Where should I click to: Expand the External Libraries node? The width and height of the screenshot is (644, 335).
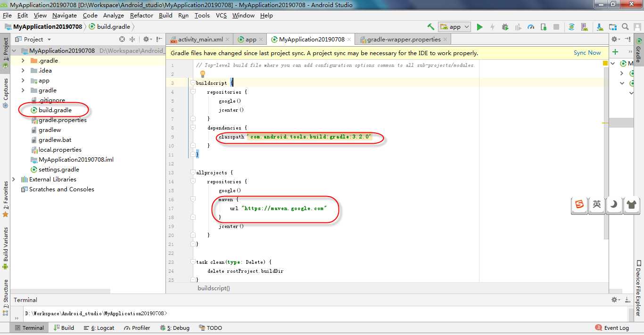[x=14, y=180]
